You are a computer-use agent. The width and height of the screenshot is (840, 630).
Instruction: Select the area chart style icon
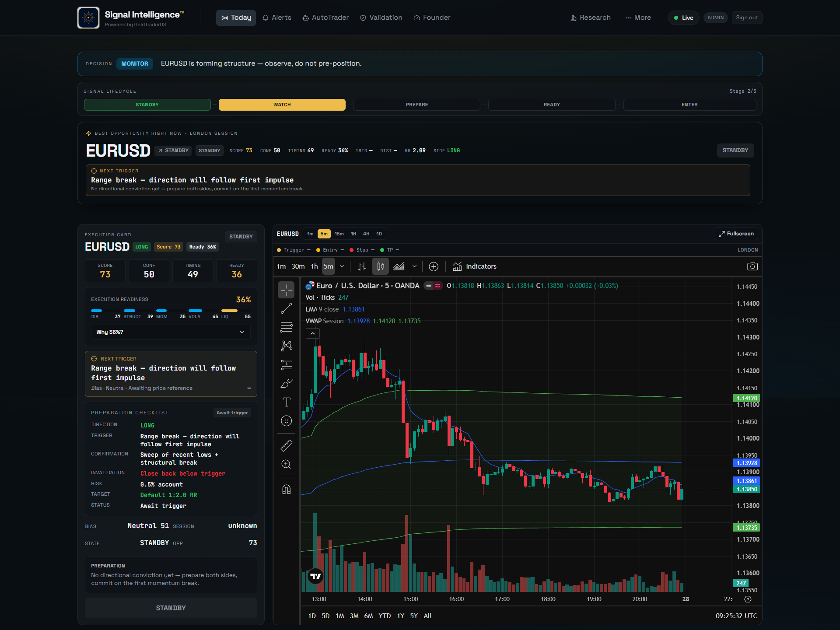coord(399,266)
